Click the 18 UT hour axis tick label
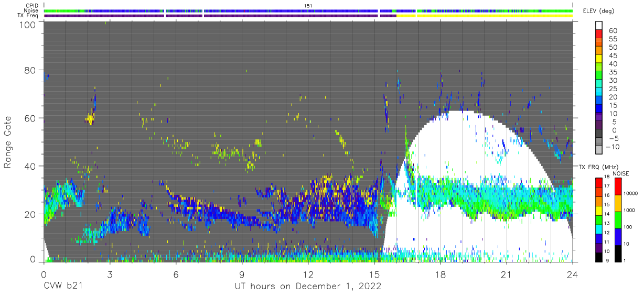Screen dimensions: 644x297 (441, 275)
